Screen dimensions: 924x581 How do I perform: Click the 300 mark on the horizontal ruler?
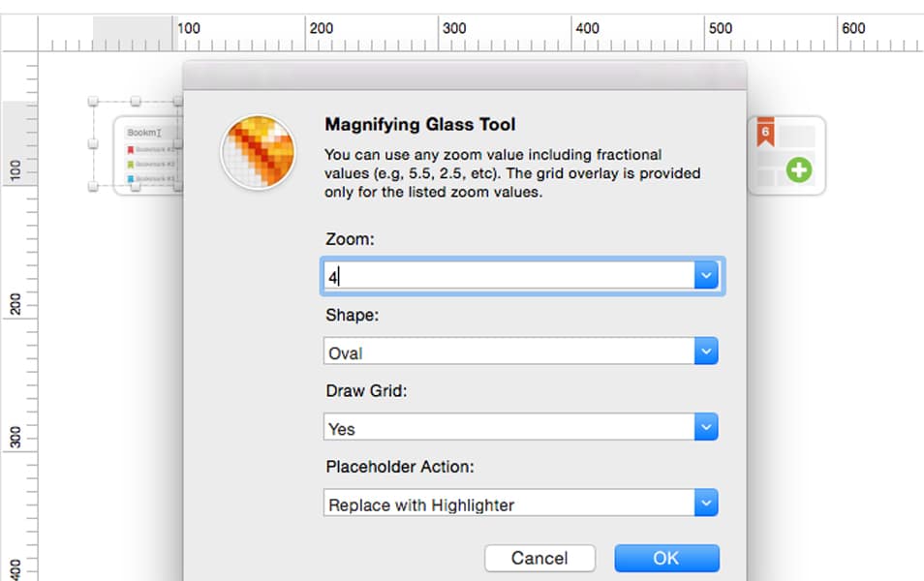pos(454,28)
